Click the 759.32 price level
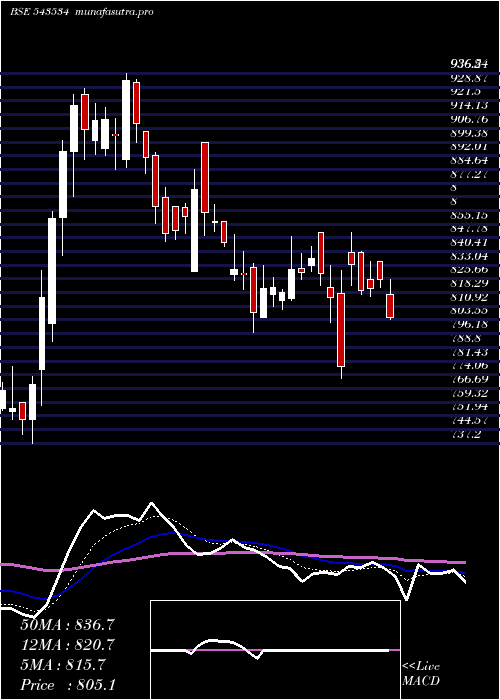500x700 pixels. click(x=468, y=393)
